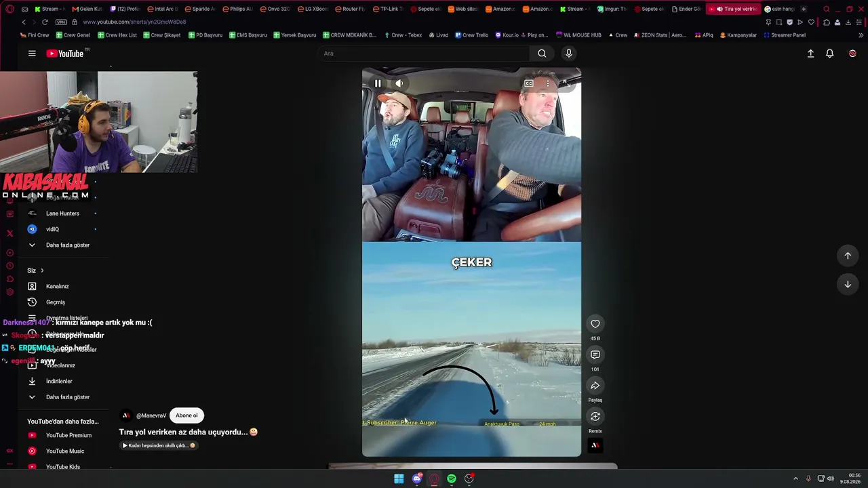868x488 pixels.
Task: Open the Lane Hunters subscription
Action: tap(63, 213)
